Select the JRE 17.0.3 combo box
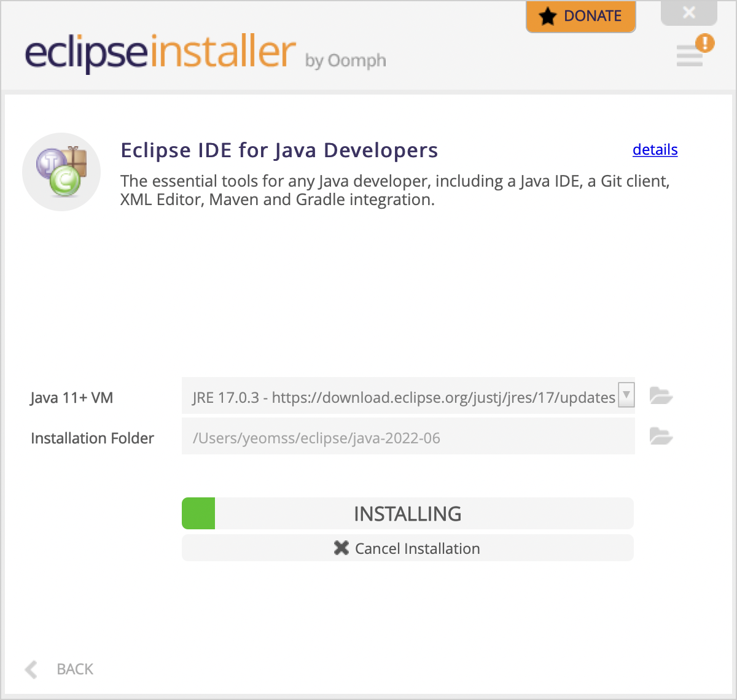 pyautogui.click(x=408, y=396)
